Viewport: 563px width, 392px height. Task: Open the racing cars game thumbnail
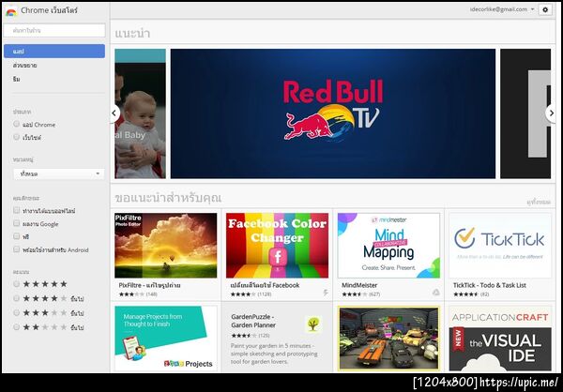coord(388,339)
